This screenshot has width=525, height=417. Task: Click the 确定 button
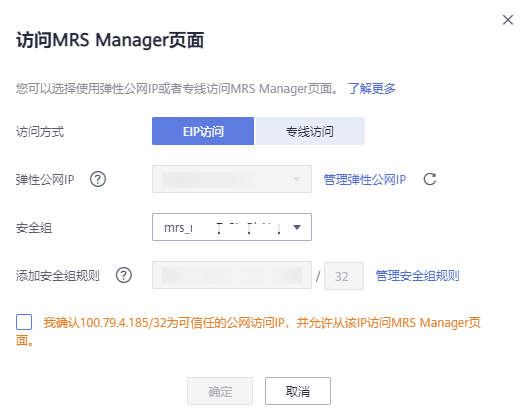[x=220, y=391]
